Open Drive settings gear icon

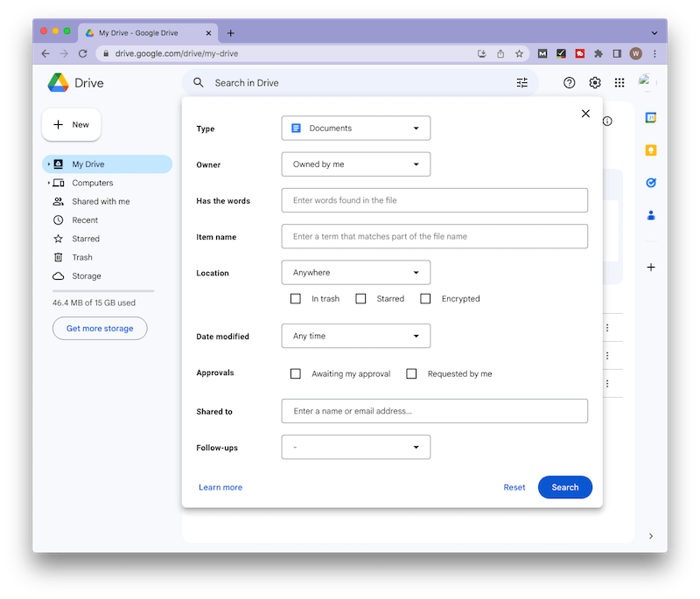click(x=595, y=83)
